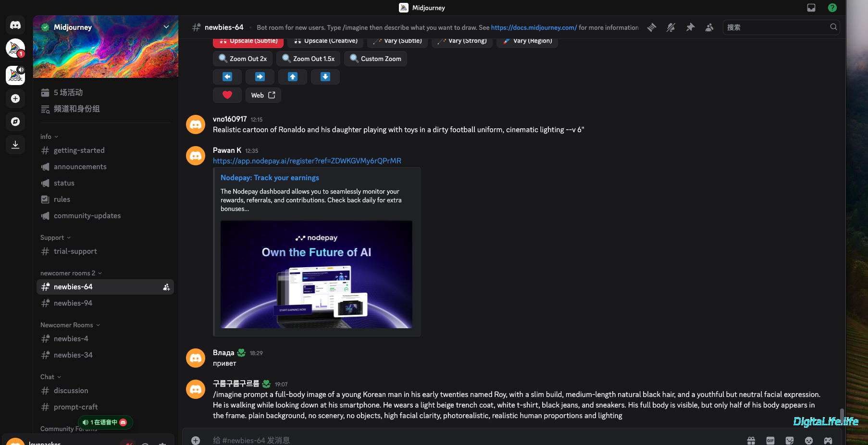This screenshot has height=445, width=868.
Task: Toggle channel notification mute bell icon
Action: (671, 27)
